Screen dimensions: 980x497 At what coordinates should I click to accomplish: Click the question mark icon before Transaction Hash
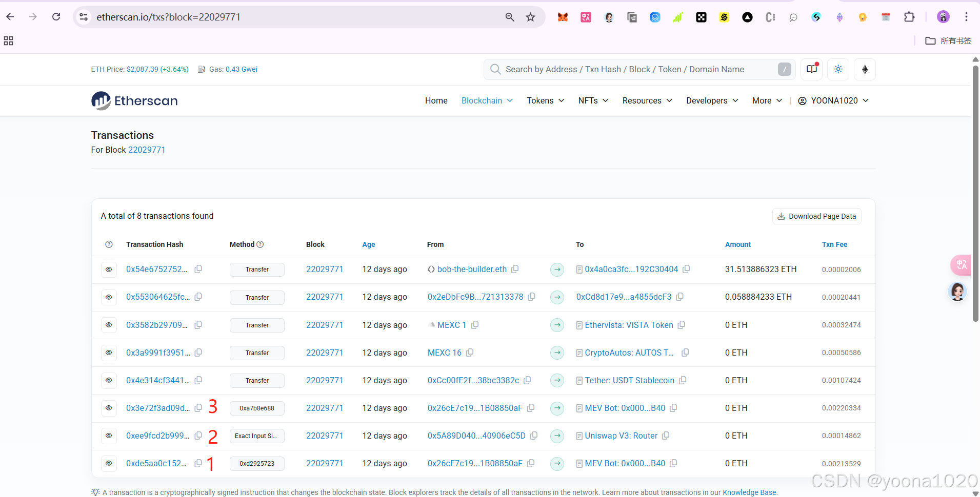(x=109, y=244)
